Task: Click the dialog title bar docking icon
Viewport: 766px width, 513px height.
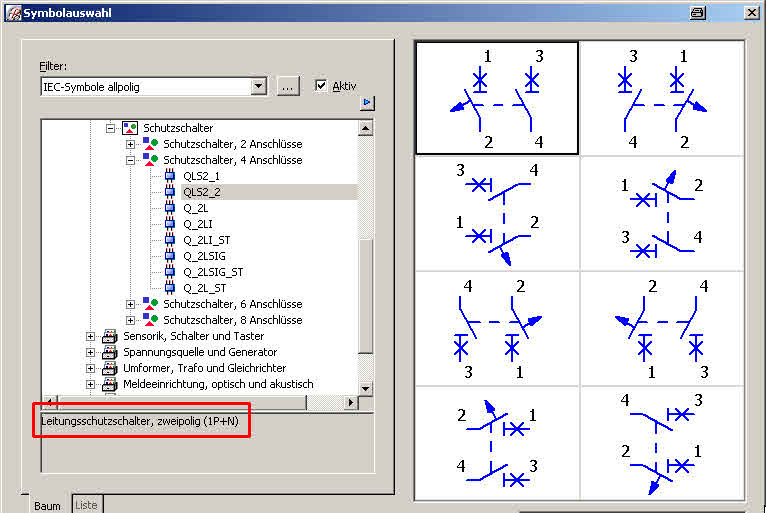Action: point(698,13)
